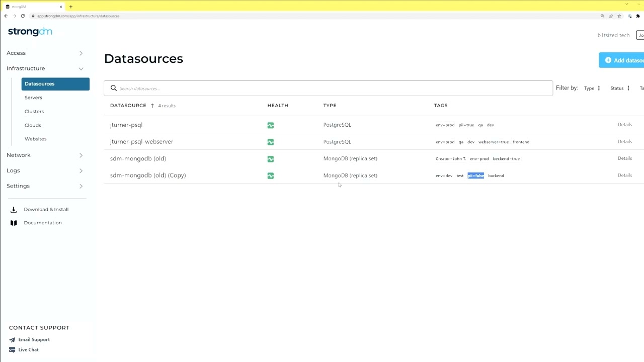
Task: Open Details for jturner-psql
Action: [x=624, y=125]
